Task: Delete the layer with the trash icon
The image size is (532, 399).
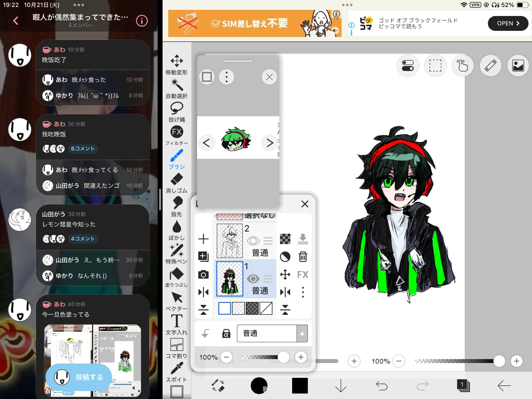Action: (303, 257)
